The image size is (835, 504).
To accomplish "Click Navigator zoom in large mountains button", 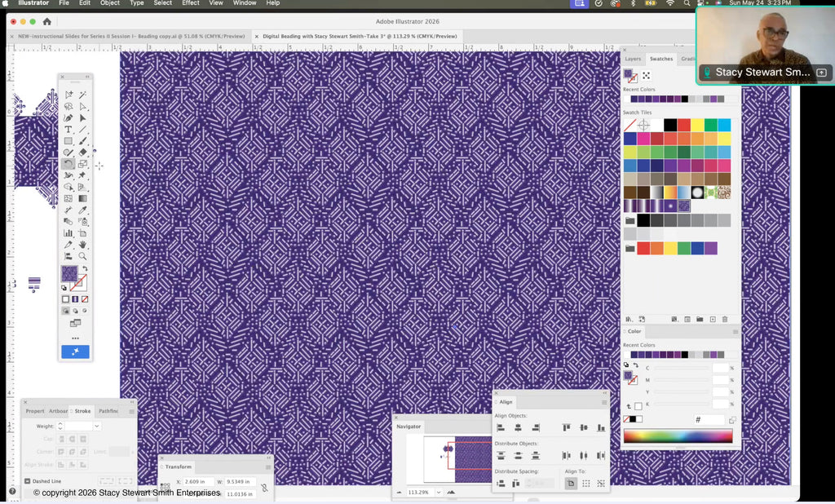I will (x=451, y=493).
